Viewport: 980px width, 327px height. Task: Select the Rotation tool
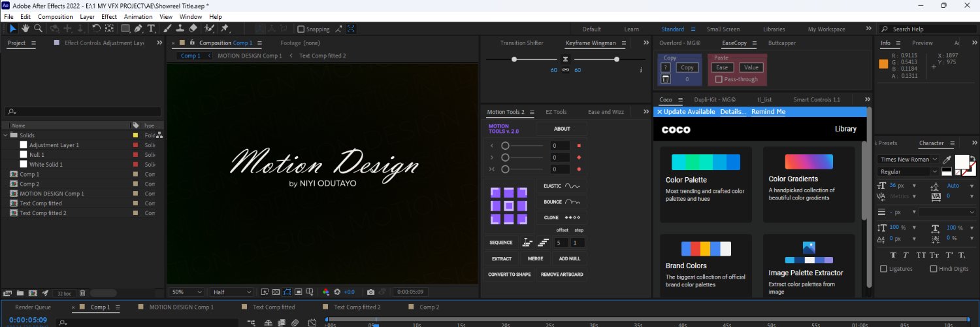click(x=96, y=29)
